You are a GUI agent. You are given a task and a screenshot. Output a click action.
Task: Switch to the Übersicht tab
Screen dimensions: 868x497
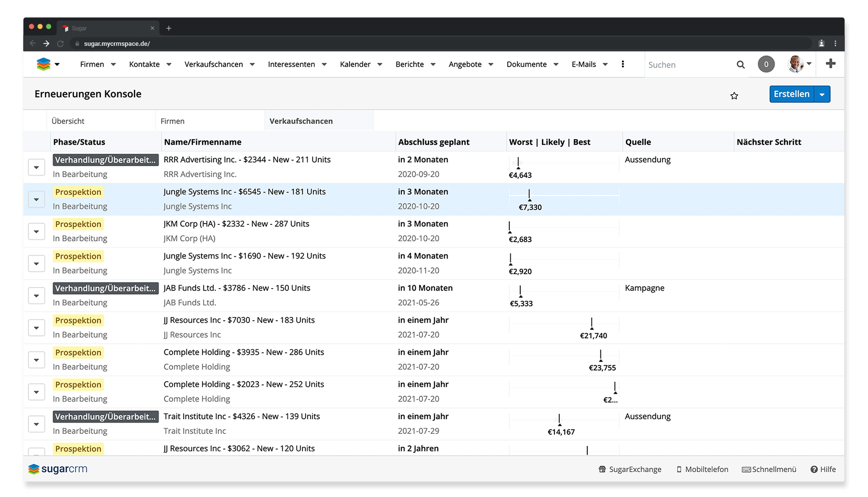coord(68,121)
